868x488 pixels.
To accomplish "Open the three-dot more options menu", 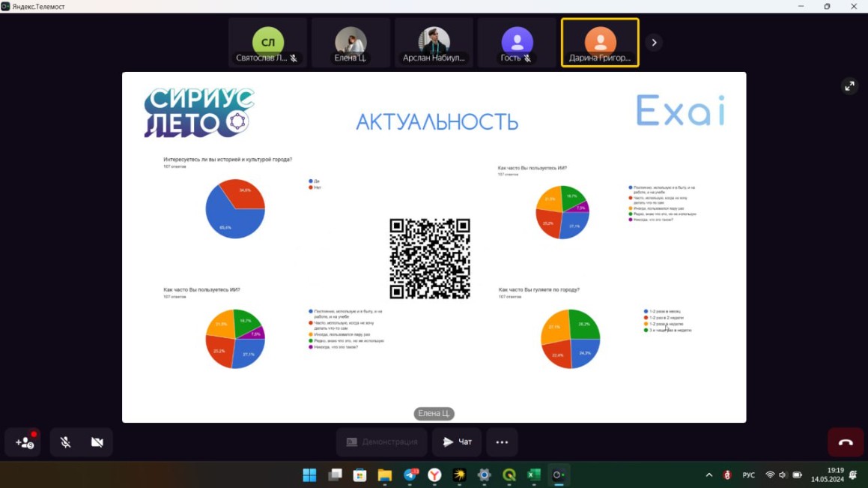I will pyautogui.click(x=502, y=442).
